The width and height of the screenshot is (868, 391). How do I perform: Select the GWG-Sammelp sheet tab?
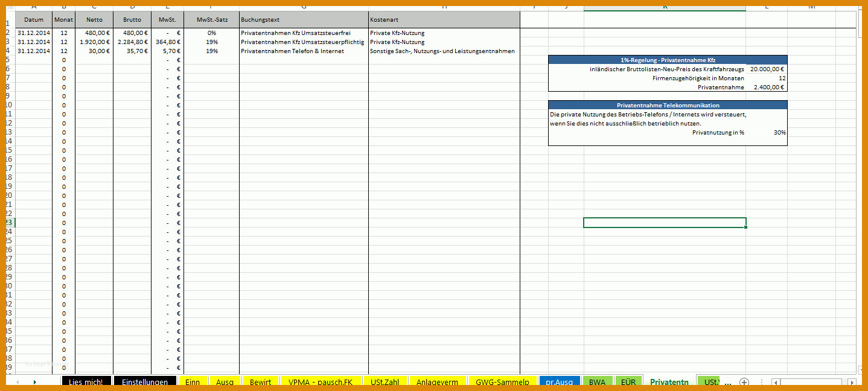click(x=502, y=382)
